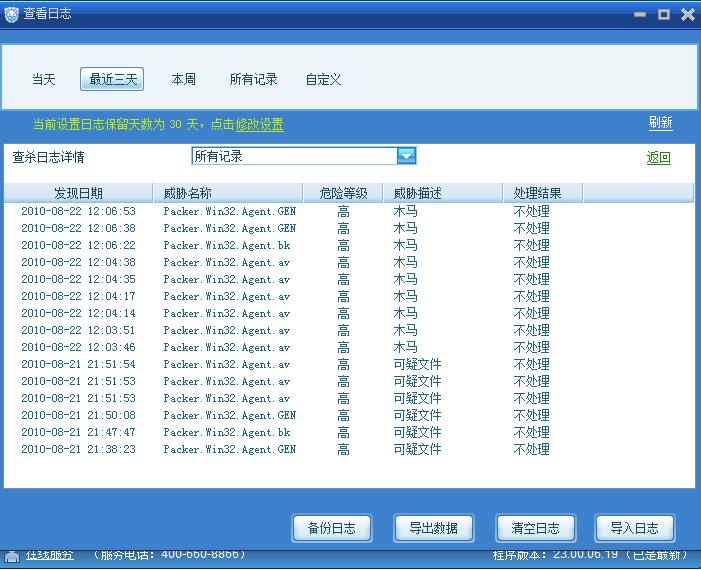Expand the 所有记录 dropdown arrow
The width and height of the screenshot is (701, 570).
pyautogui.click(x=406, y=156)
